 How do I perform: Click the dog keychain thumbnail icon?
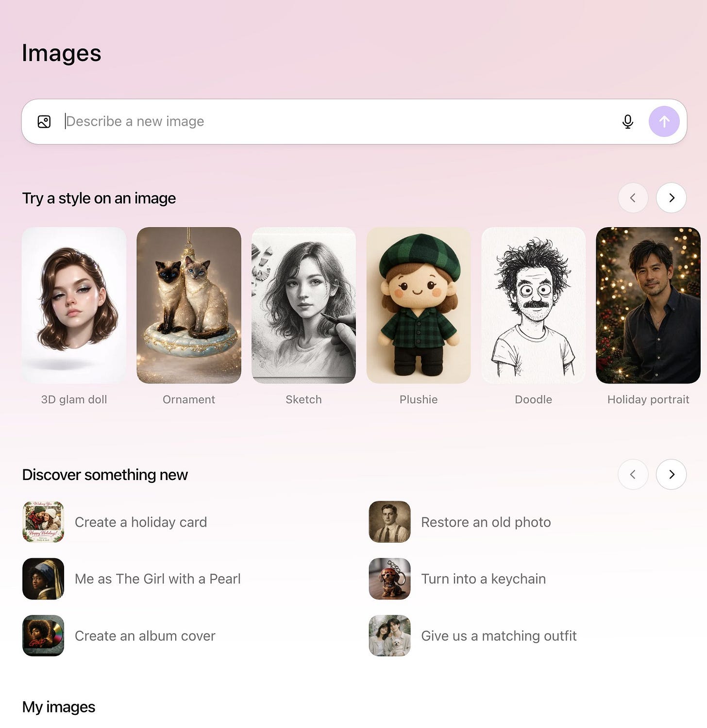[389, 579]
